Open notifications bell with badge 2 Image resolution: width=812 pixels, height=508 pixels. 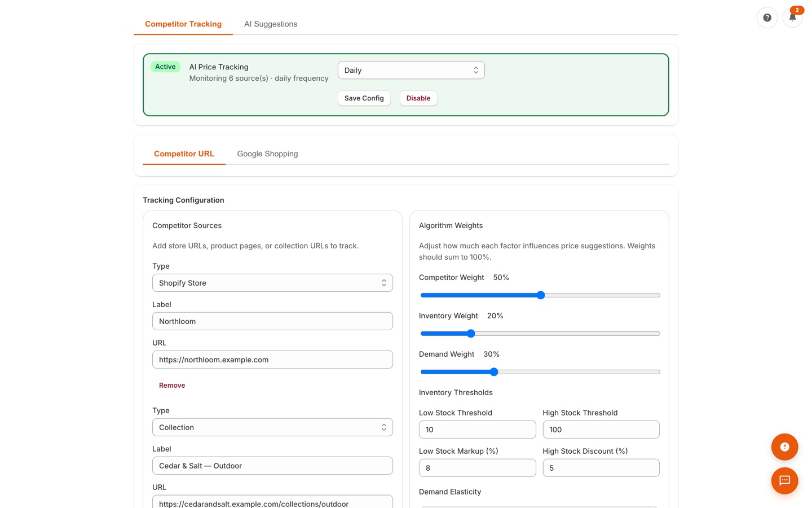[792, 17]
